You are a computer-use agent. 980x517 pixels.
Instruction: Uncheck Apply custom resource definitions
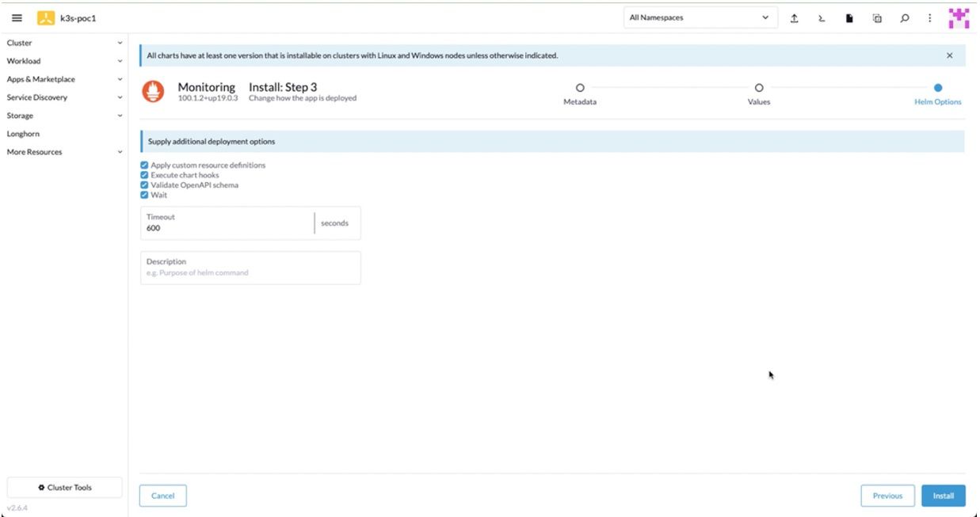[144, 165]
